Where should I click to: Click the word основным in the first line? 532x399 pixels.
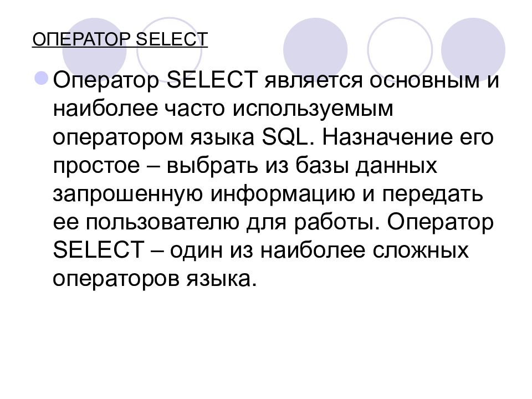424,81
